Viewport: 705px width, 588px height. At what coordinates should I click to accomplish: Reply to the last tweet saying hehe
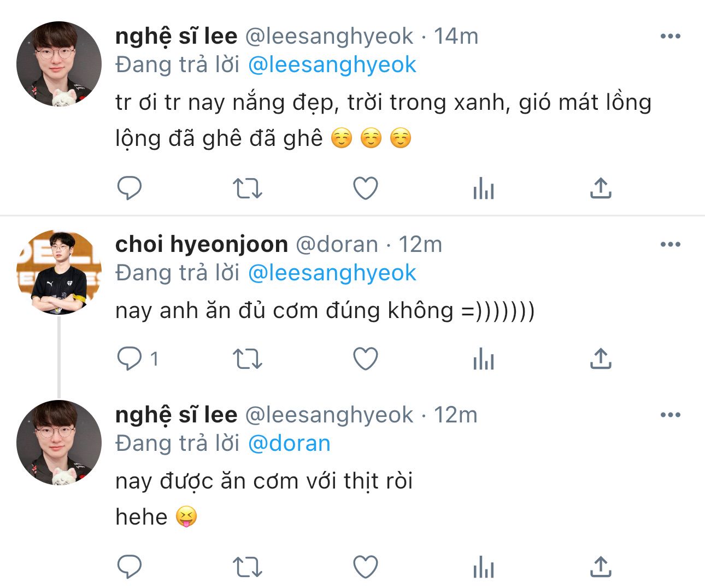130,567
